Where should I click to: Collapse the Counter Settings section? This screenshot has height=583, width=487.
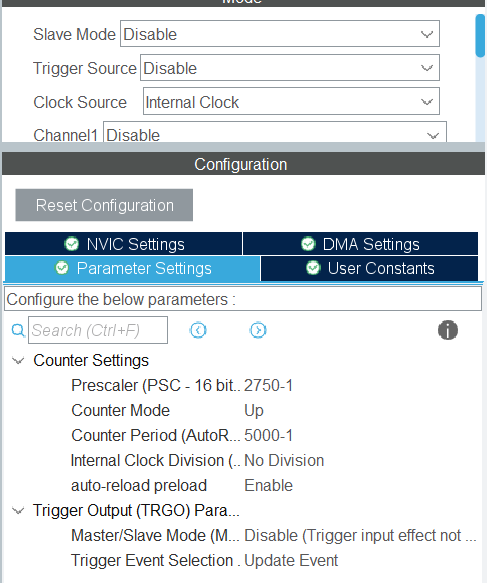[18, 360]
